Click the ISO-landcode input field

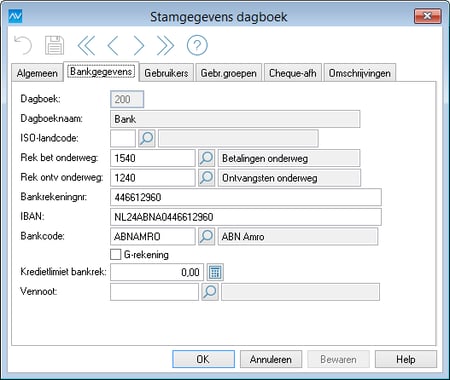click(123, 138)
